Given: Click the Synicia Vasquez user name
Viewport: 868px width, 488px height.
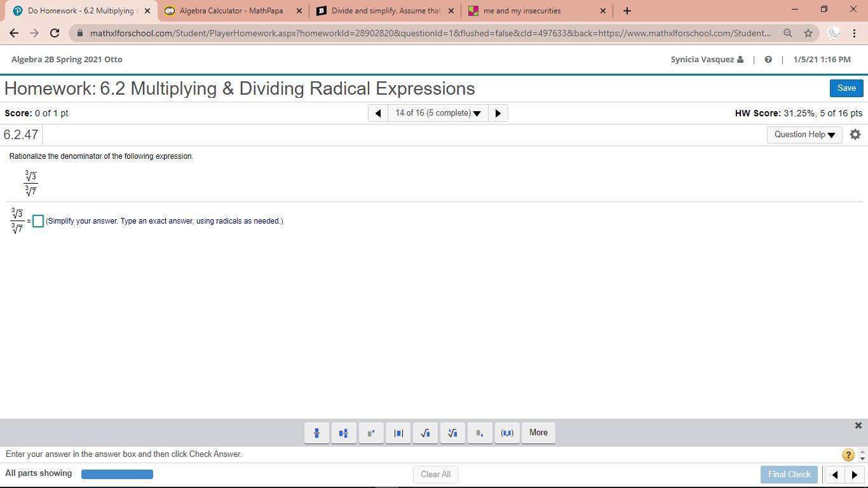Looking at the screenshot, I should (x=702, y=60).
